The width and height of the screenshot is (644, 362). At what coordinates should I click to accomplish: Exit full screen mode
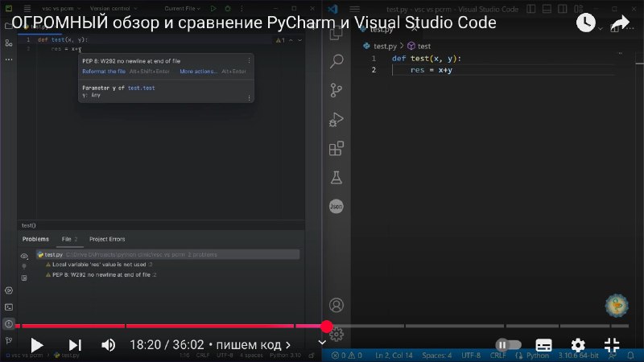click(612, 345)
